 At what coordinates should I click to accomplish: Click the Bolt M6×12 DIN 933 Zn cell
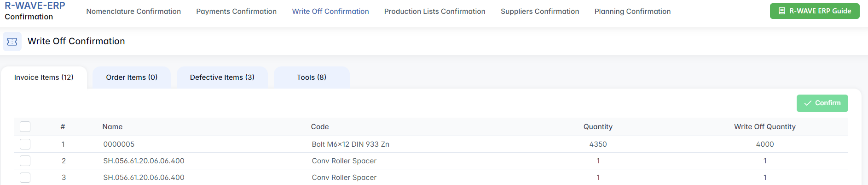[x=350, y=144]
